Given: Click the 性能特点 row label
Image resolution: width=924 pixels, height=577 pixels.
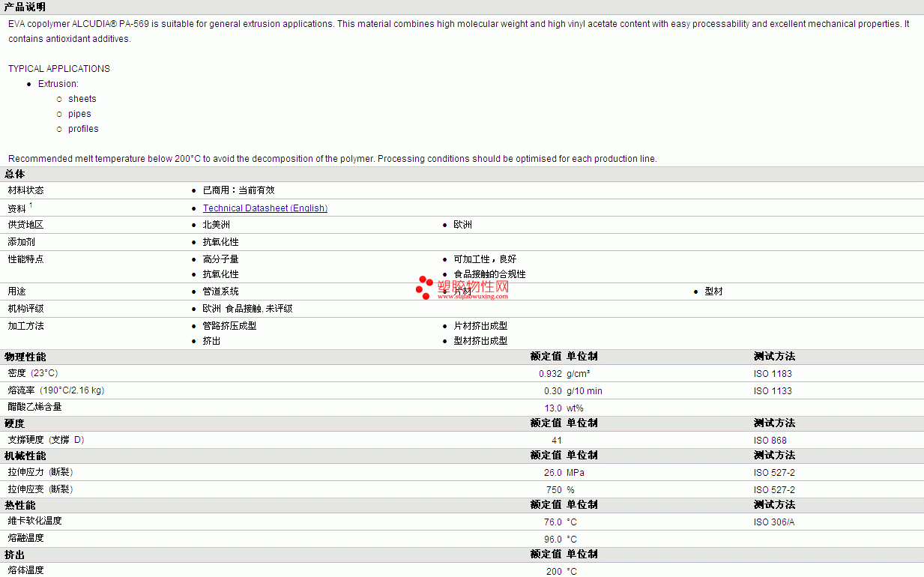Looking at the screenshot, I should pyautogui.click(x=26, y=259).
